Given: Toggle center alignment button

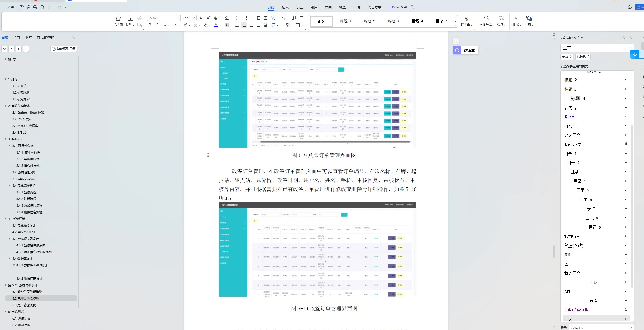Looking at the screenshot, I should click(244, 25).
